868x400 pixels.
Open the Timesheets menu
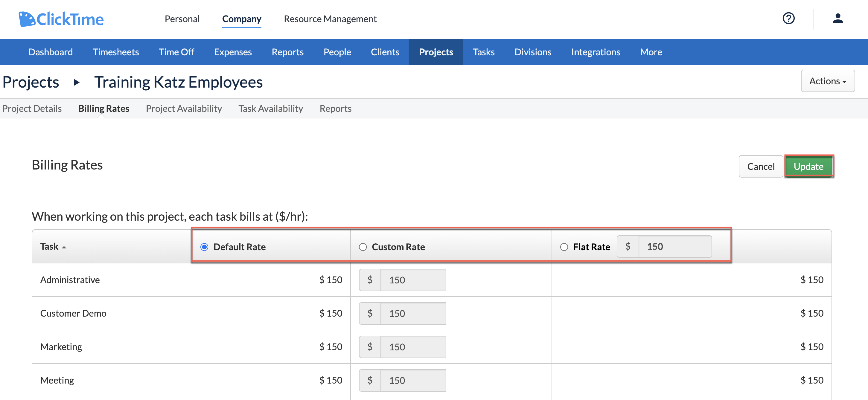[x=115, y=52]
